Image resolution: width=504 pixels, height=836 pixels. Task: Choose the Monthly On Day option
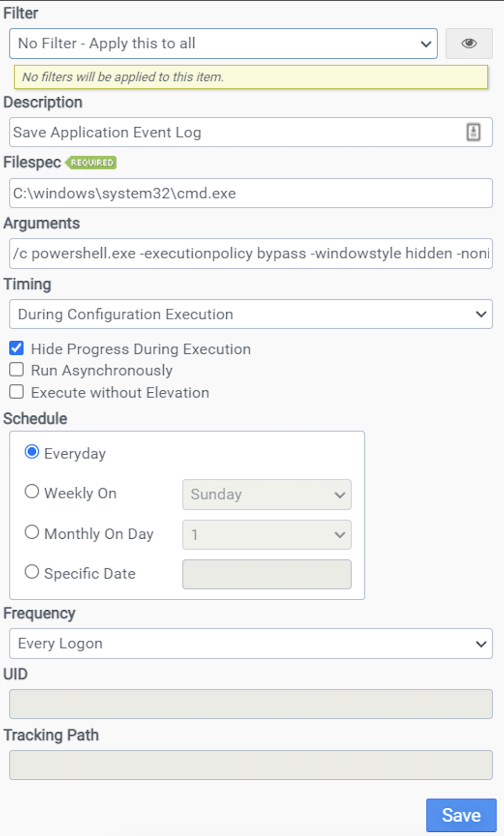[32, 532]
